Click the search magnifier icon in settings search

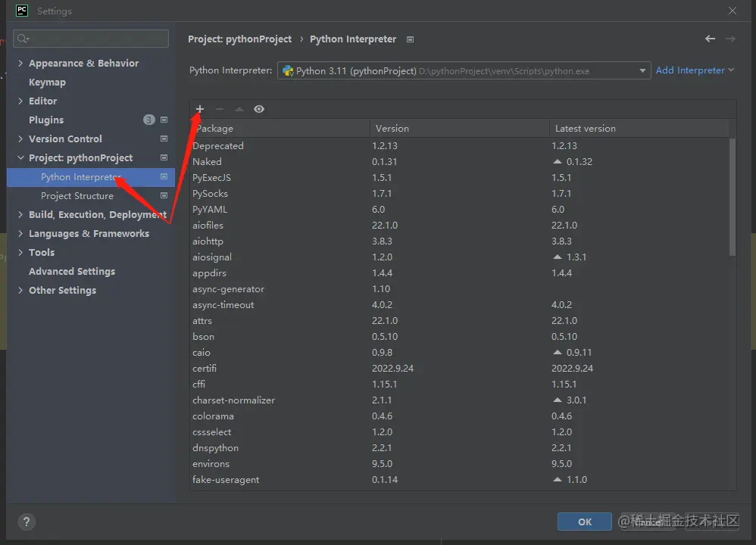(23, 39)
